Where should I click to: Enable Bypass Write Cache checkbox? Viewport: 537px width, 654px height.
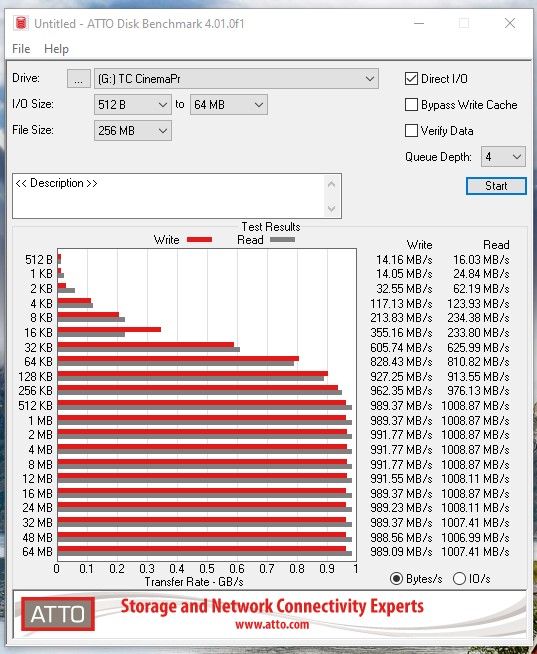[x=411, y=105]
